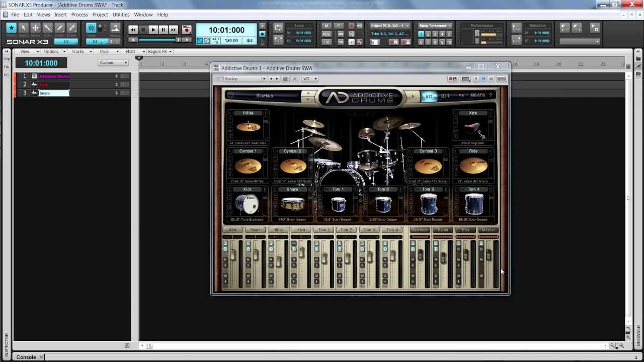The height and width of the screenshot is (362, 644).
Task: Click the Marks tool icon
Action: 115,28
